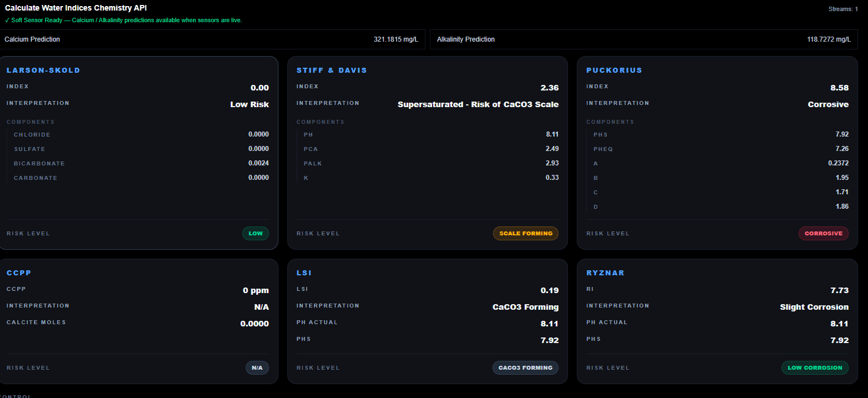868x398 pixels.
Task: Select the Ryznar RI value 7.73
Action: point(840,290)
